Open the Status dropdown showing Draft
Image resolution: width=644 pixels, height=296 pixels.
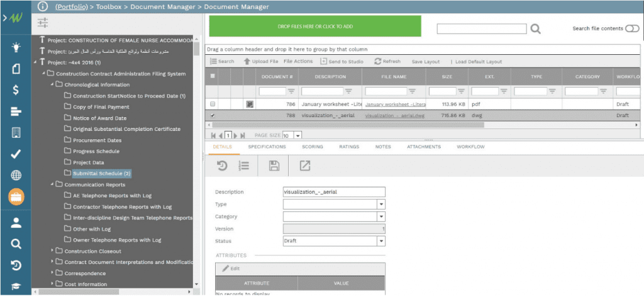[381, 241]
